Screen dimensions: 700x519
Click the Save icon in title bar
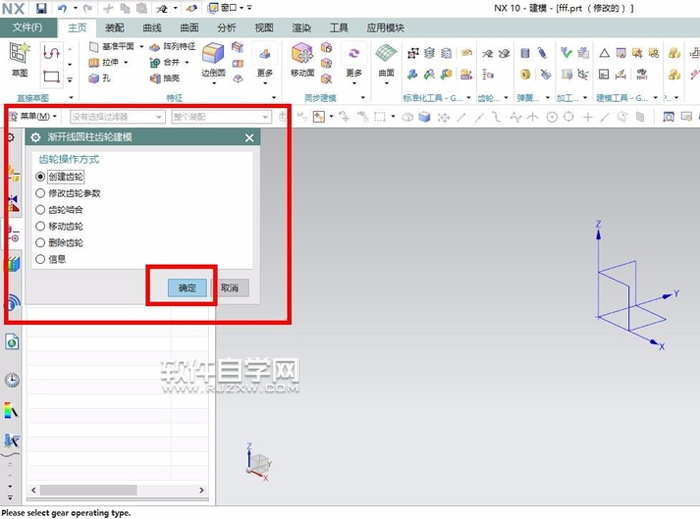(41, 8)
